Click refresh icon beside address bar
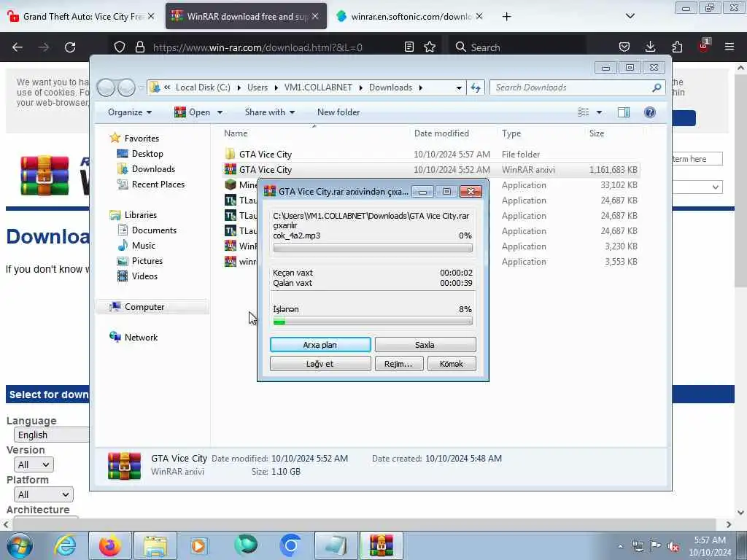The width and height of the screenshot is (747, 560). click(476, 87)
